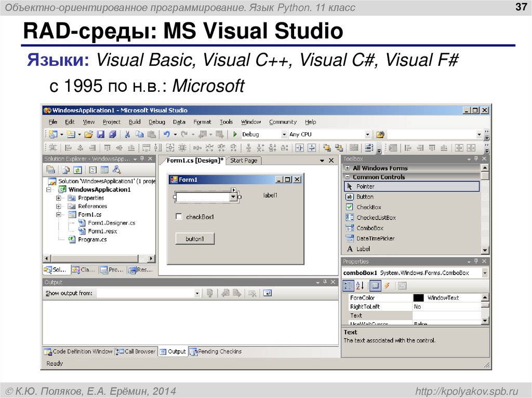This screenshot has height=398, width=532.
Task: Click the Refresh icon in Solution Explorer
Action: 77,170
